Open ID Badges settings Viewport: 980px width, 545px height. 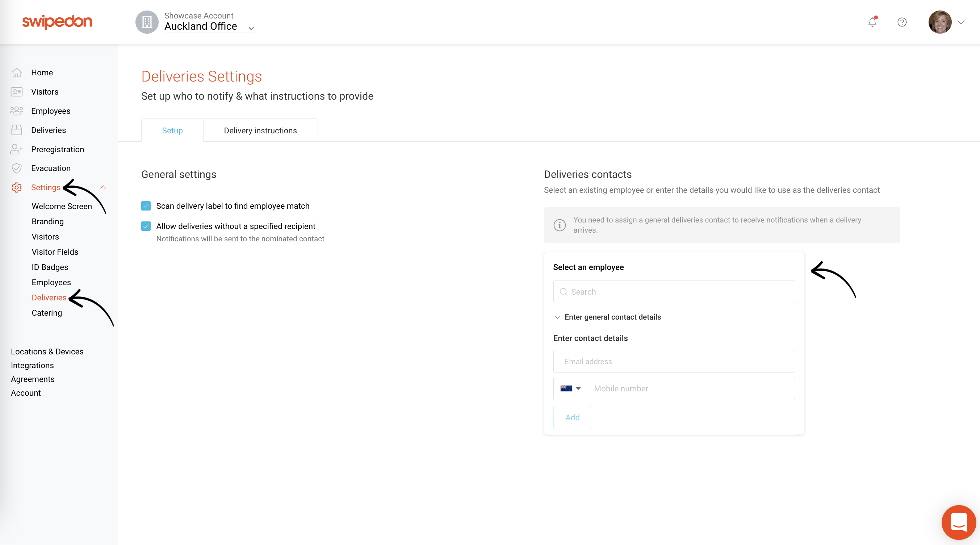(50, 267)
